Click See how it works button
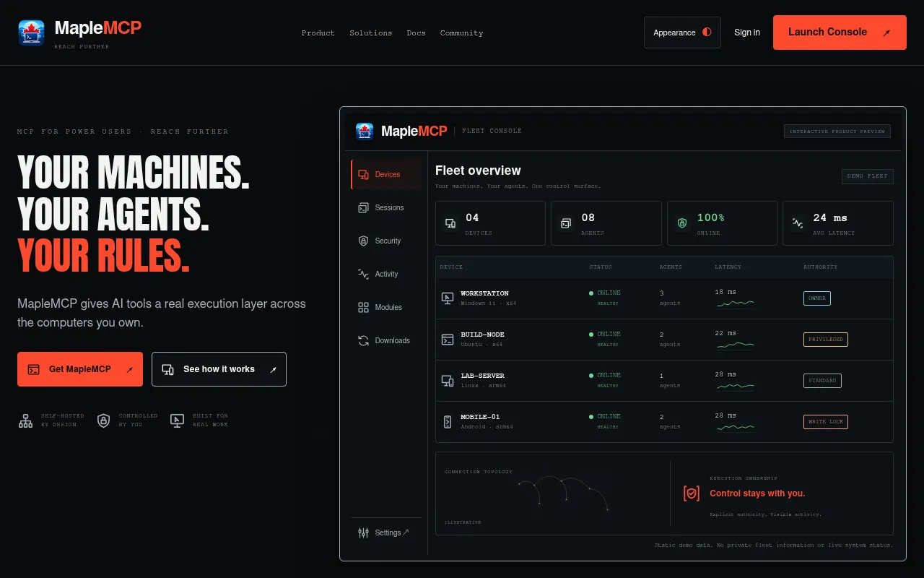Image resolution: width=924 pixels, height=578 pixels. tap(219, 369)
